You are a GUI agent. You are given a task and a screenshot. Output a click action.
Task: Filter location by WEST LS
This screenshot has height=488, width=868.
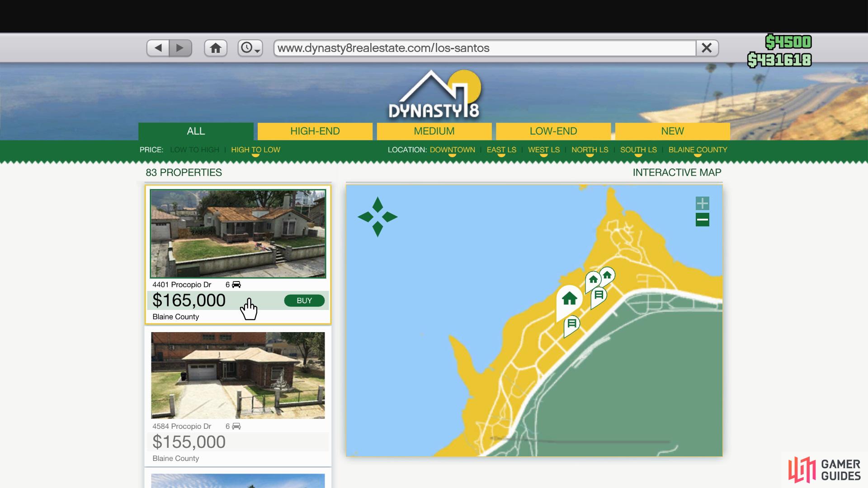pyautogui.click(x=544, y=150)
